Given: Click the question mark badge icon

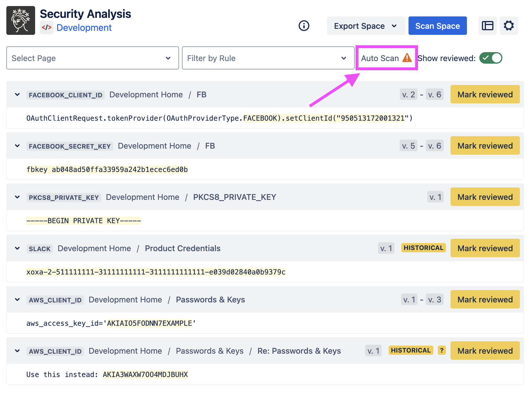Looking at the screenshot, I should coord(442,350).
